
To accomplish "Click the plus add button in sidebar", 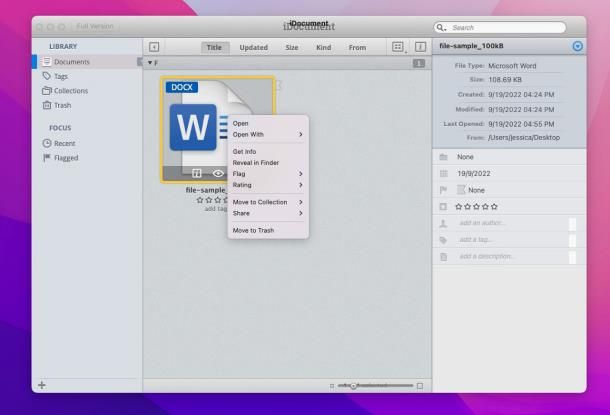I will coord(42,385).
